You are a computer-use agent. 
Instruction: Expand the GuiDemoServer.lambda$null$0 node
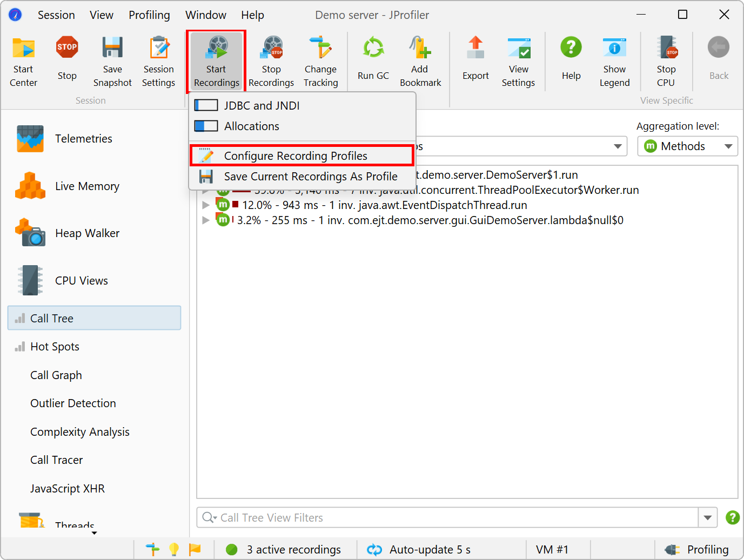point(206,220)
